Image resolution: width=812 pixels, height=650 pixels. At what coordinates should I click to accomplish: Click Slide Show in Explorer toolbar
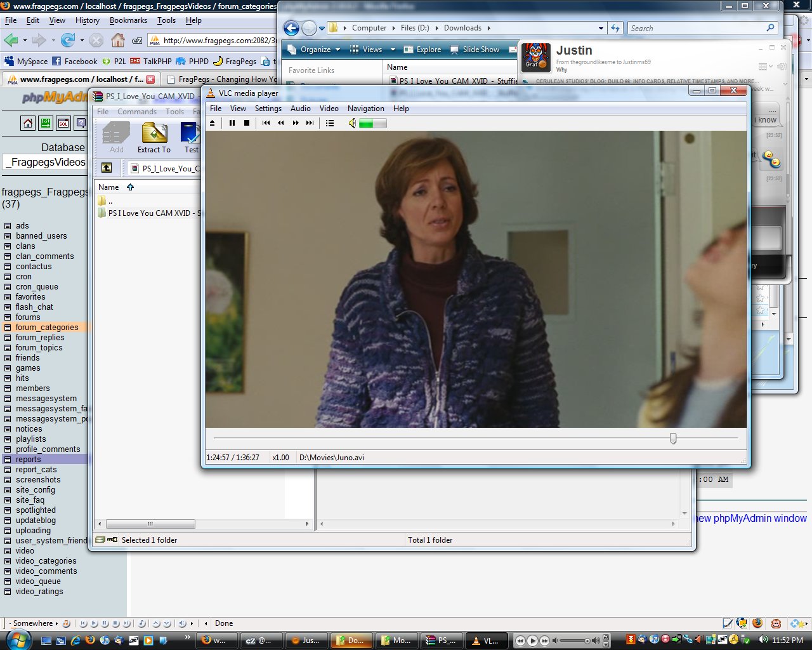coord(475,50)
